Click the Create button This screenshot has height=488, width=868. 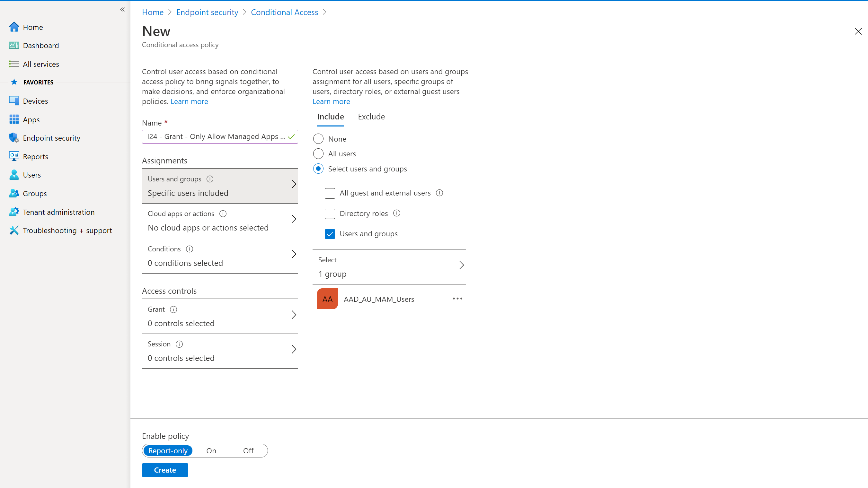coord(165,470)
